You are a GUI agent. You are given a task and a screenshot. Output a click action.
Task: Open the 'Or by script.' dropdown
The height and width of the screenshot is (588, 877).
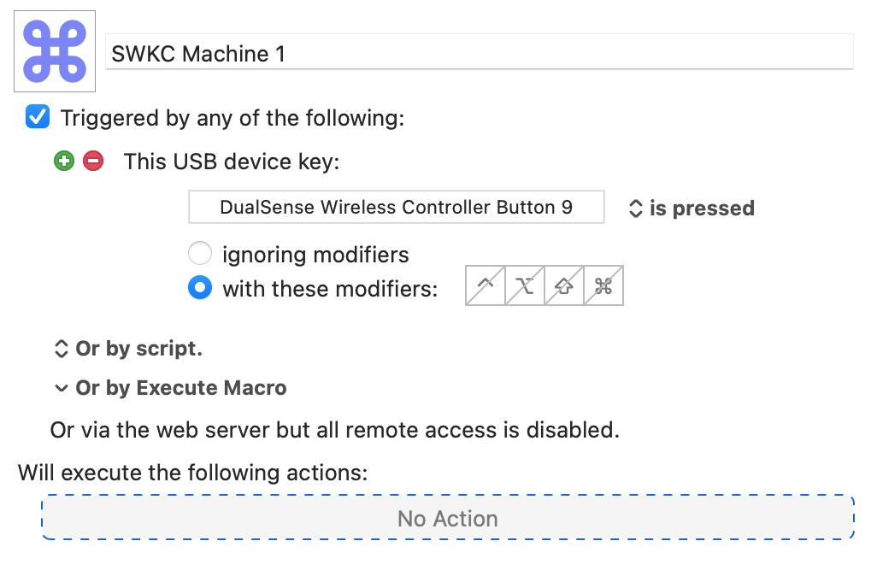[128, 349]
